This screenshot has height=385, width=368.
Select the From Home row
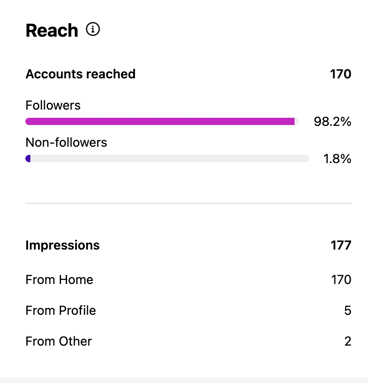click(188, 280)
